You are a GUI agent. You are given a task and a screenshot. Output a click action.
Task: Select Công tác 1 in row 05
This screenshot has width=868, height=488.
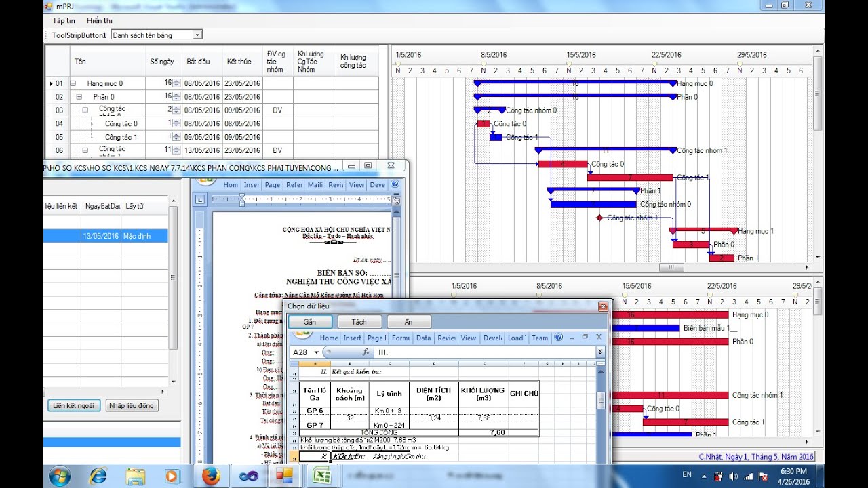(x=121, y=137)
